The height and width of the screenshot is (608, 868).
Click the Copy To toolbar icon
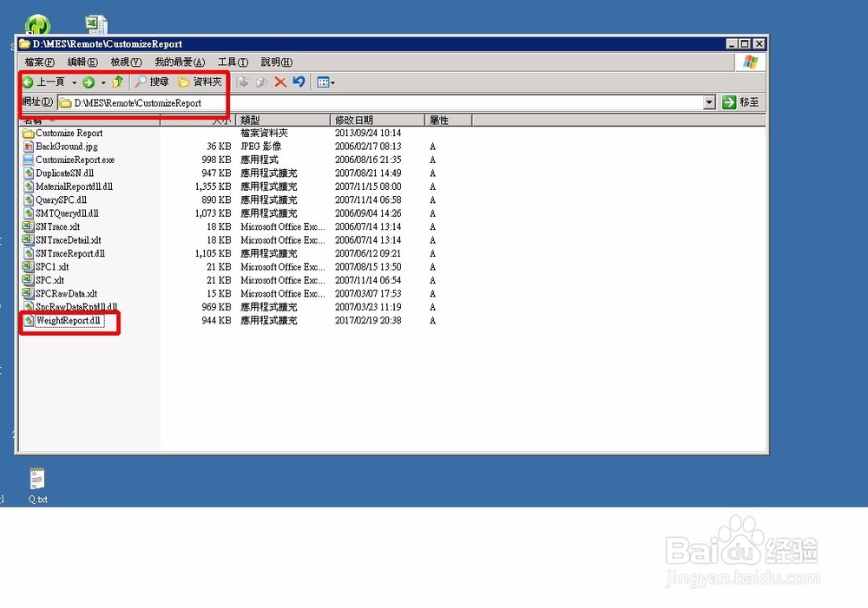261,82
